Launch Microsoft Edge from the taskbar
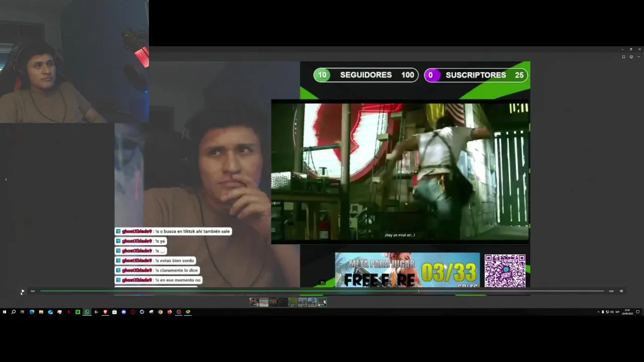This screenshot has height=362, width=644. [x=32, y=312]
